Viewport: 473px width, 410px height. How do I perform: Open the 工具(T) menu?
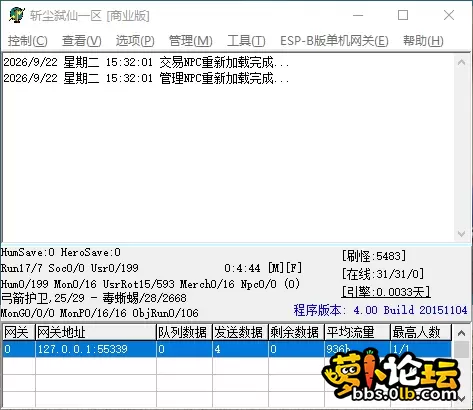[x=246, y=41]
